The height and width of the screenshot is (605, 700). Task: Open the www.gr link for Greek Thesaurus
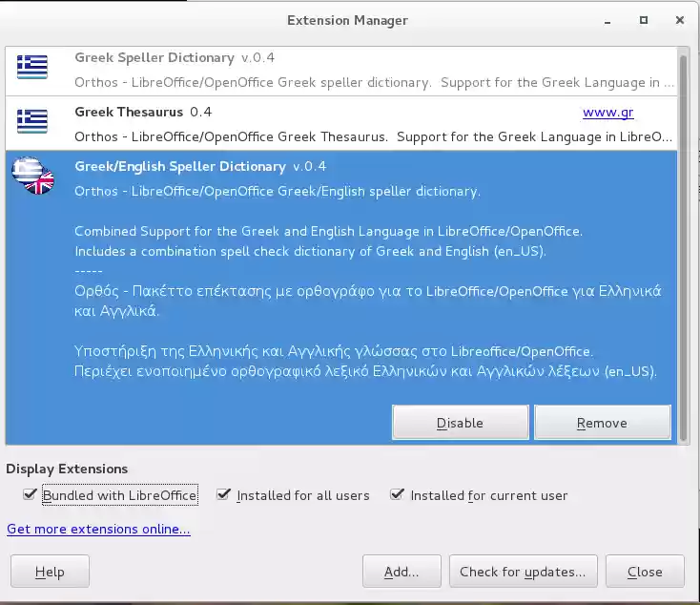click(x=607, y=113)
